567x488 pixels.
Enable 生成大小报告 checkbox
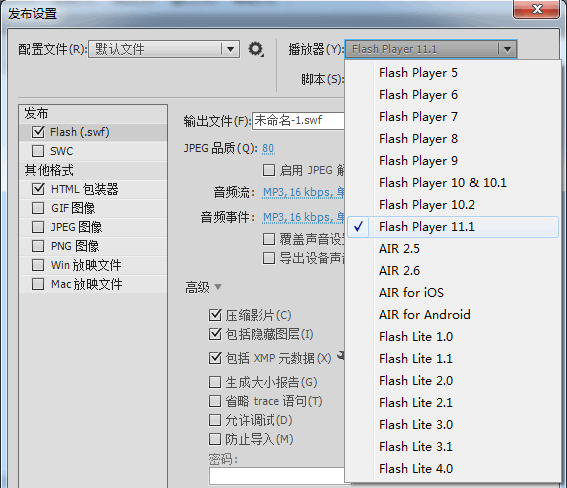[215, 382]
